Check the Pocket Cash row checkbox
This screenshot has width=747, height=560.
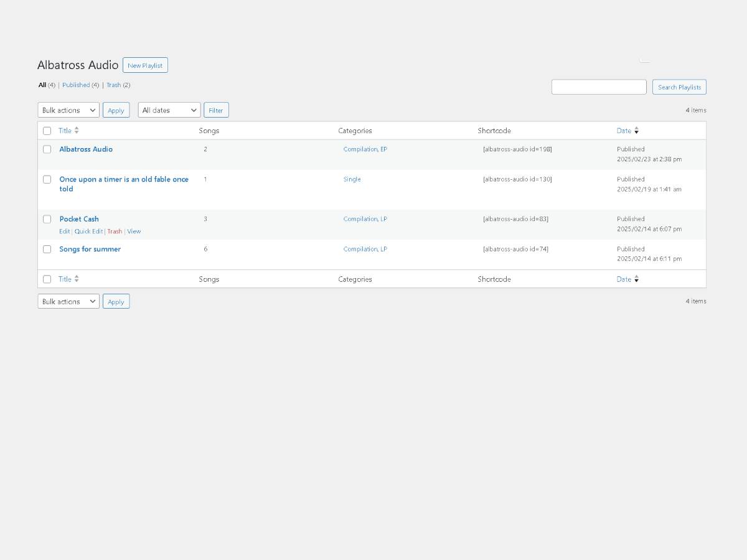click(47, 219)
